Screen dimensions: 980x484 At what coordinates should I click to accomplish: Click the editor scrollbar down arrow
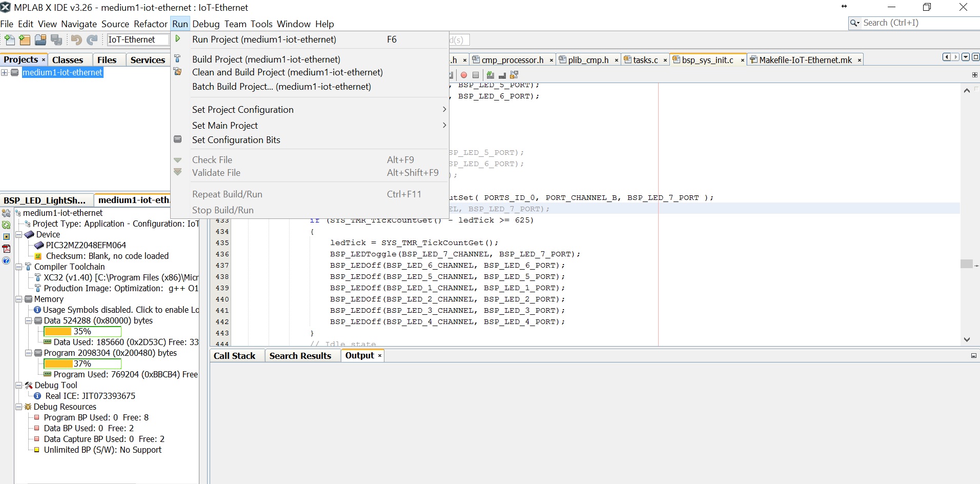[967, 339]
